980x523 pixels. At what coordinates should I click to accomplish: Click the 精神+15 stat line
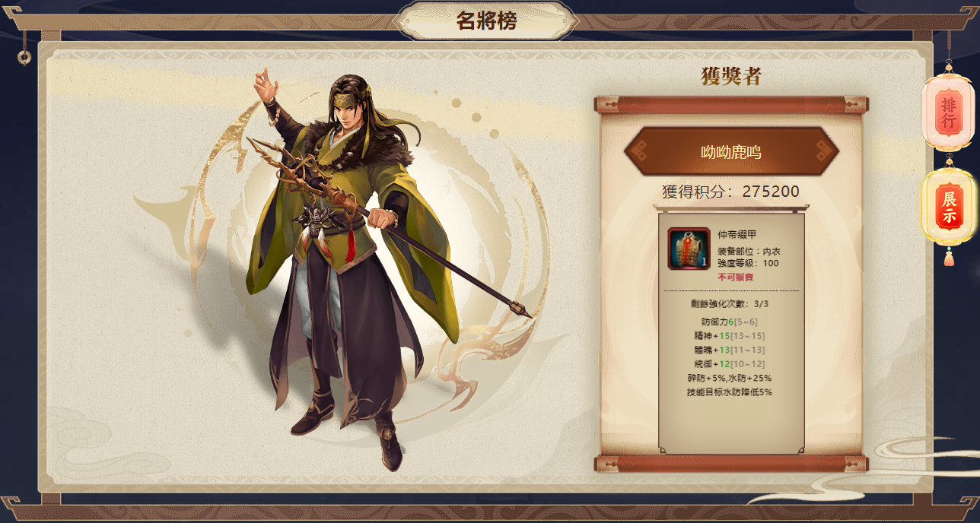tap(730, 336)
